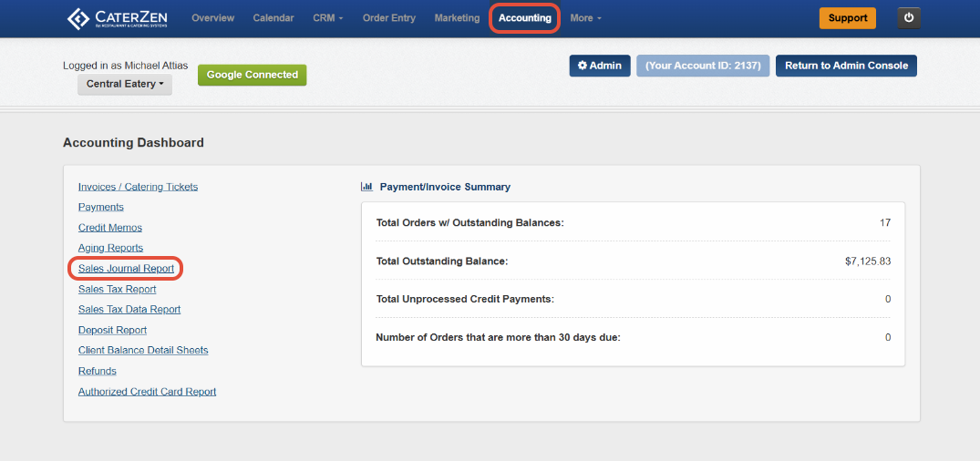Open Authorized Credit Card Report link
980x461 pixels.
coord(147,392)
